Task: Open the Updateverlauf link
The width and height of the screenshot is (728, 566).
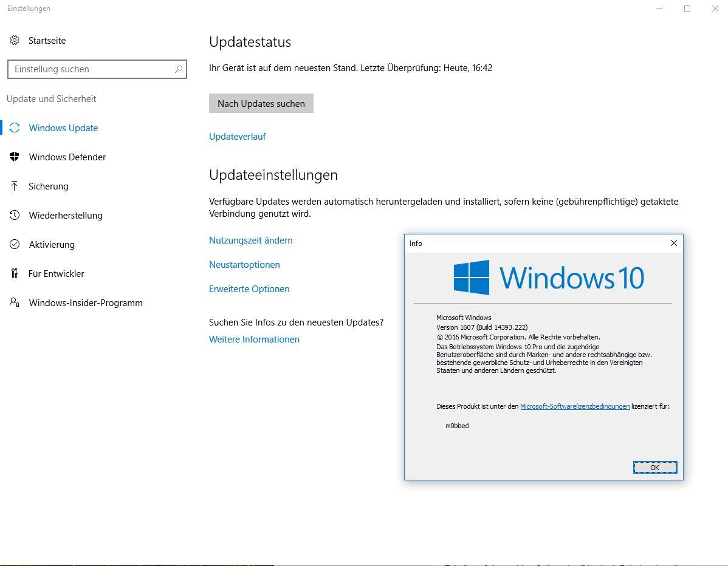Action: (237, 137)
